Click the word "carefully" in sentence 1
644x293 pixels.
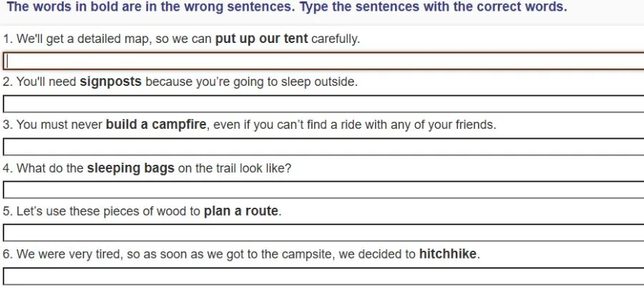(x=334, y=39)
